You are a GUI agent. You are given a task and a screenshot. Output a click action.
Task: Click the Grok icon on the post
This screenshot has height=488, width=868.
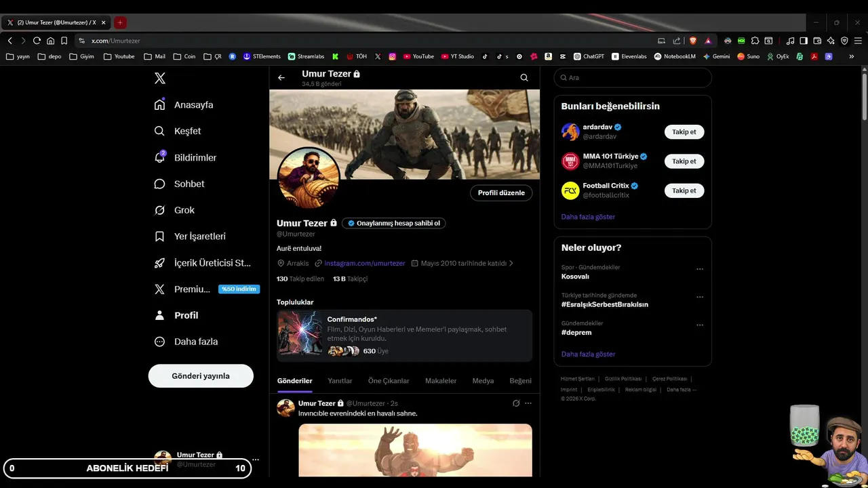point(516,403)
